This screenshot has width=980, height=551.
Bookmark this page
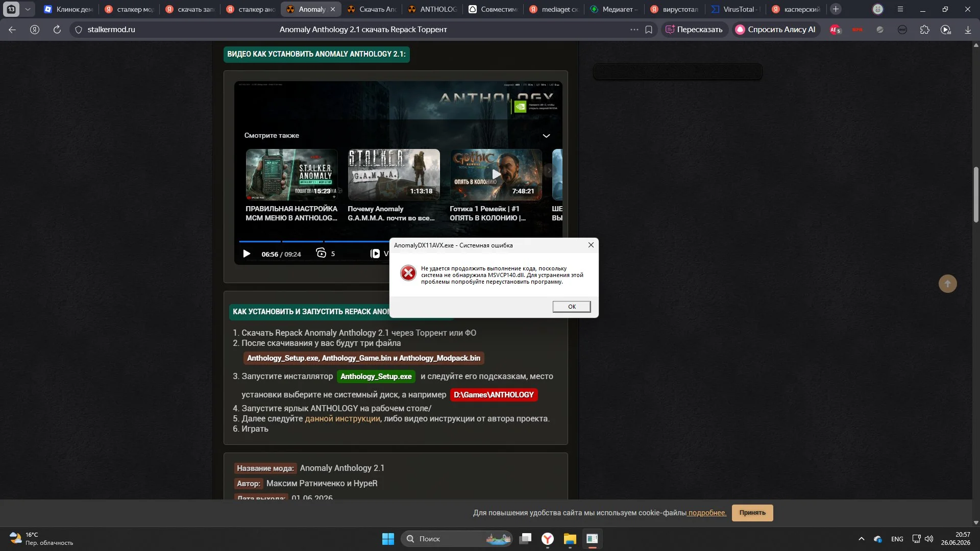[649, 30]
